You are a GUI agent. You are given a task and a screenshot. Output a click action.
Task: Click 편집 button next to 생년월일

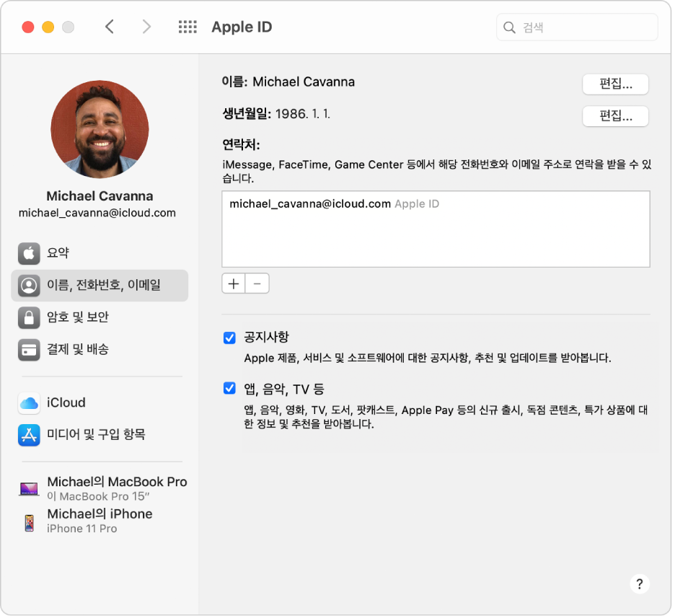tap(615, 116)
